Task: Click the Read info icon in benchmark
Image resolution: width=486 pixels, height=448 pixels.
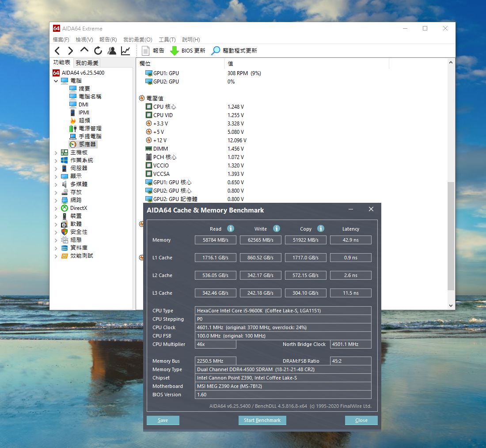Action: tap(231, 228)
